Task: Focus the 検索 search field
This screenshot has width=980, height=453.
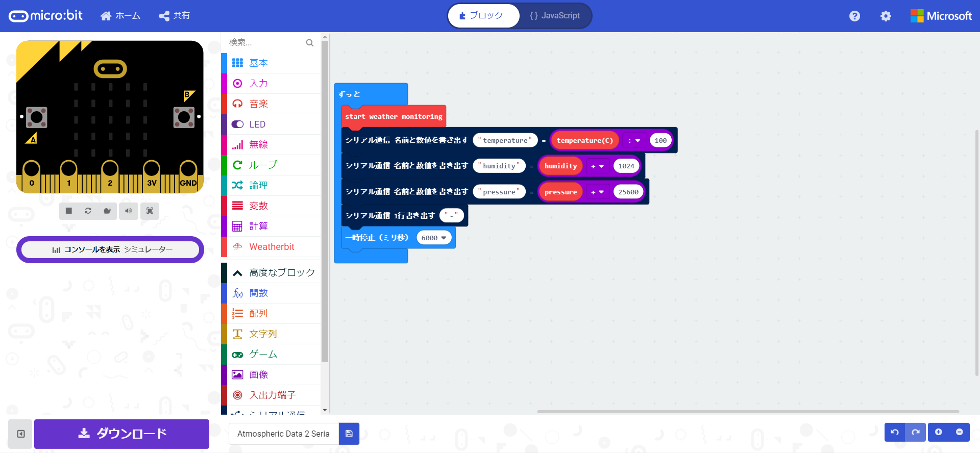Action: pyautogui.click(x=265, y=42)
